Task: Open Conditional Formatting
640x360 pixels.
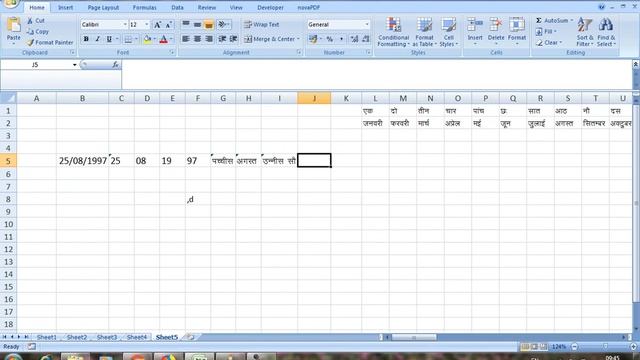Action: click(393, 32)
